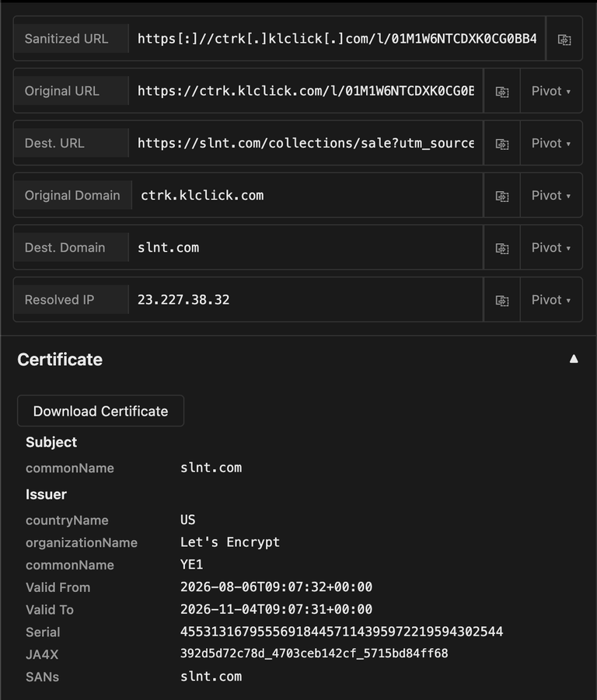
Task: Open Pivot dropdown for Dest. Domain
Action: click(551, 248)
